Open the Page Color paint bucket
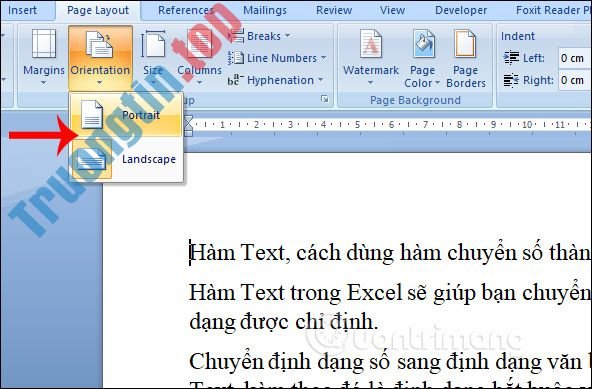The height and width of the screenshot is (389, 592). pyautogui.click(x=423, y=44)
